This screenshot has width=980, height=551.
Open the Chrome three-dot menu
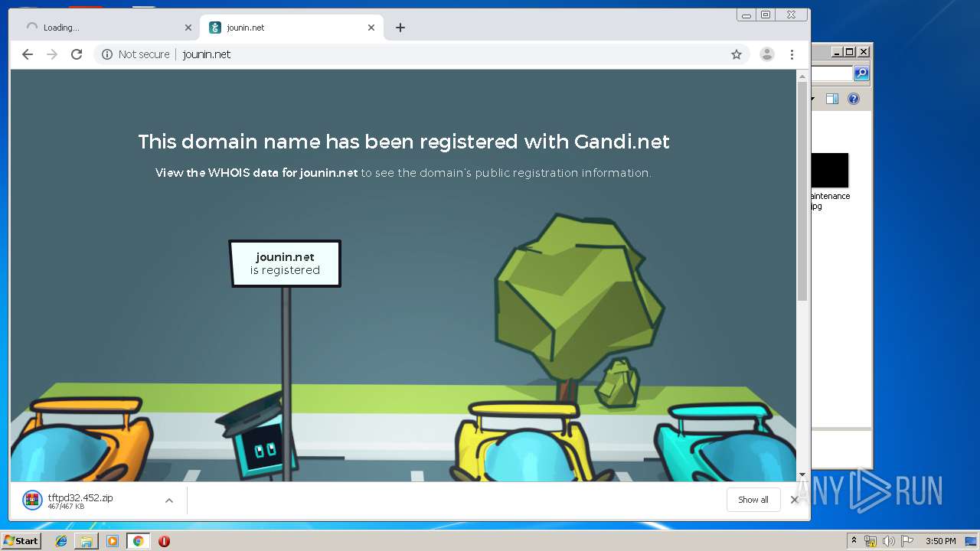[x=792, y=54]
